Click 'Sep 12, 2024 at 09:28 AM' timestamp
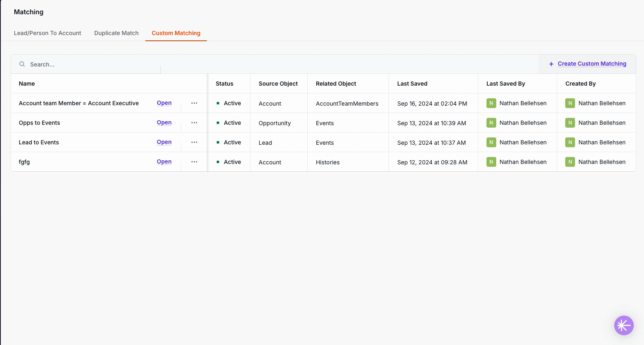The height and width of the screenshot is (345, 644). (432, 162)
